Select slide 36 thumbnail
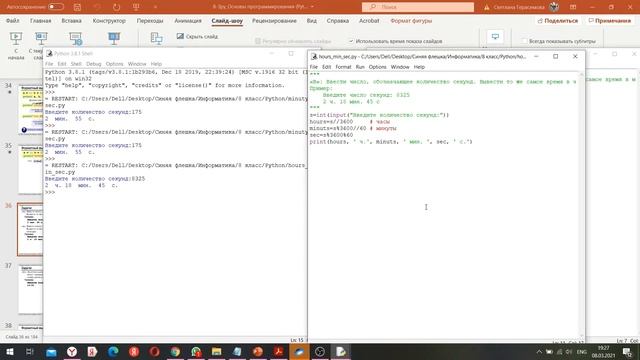Image resolution: width=640 pixels, height=360 pixels. click(31, 229)
